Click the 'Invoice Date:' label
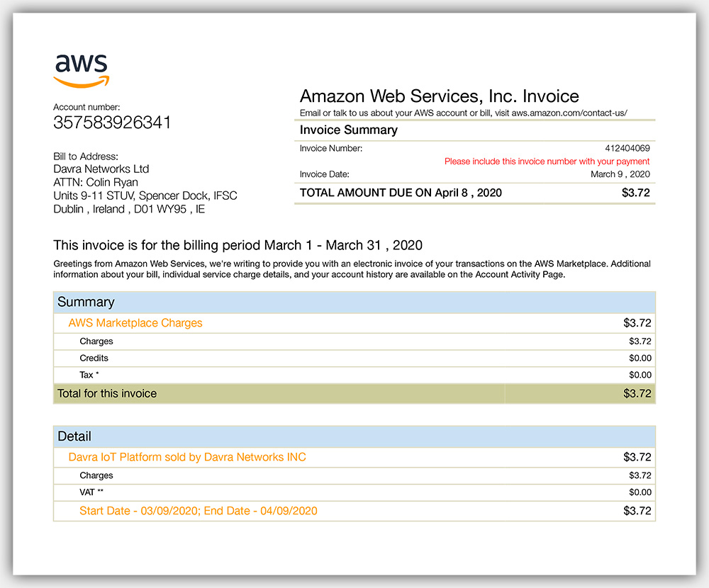Viewport: 709px width, 588px height. click(x=324, y=174)
